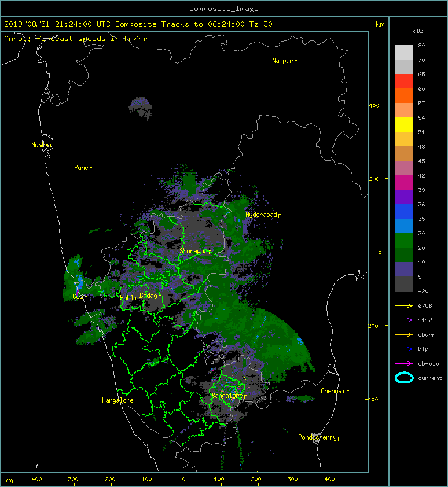Click the eburn arrow legend icon
This screenshot has width=448, height=487.
coord(404,335)
